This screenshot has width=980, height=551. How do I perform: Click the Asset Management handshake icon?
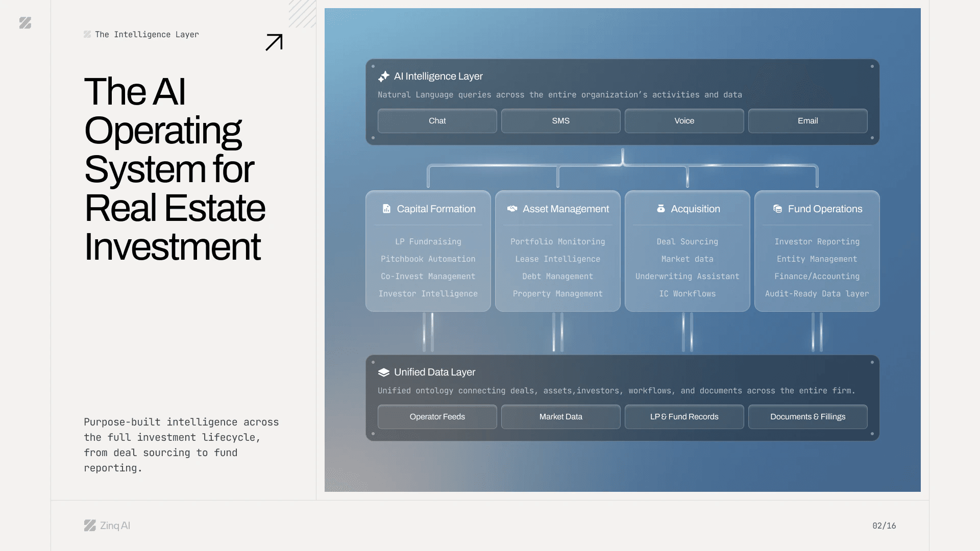coord(512,209)
